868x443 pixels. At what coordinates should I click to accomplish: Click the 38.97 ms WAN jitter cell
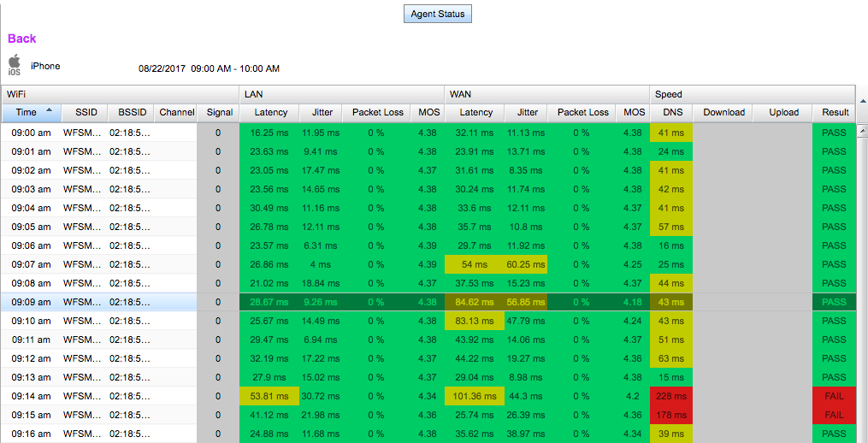pyautogui.click(x=525, y=434)
